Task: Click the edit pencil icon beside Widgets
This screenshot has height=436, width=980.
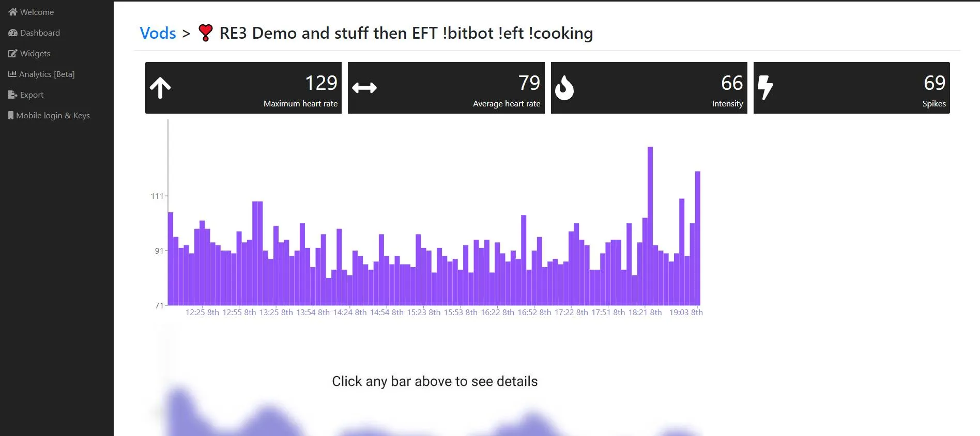Action: coord(13,53)
